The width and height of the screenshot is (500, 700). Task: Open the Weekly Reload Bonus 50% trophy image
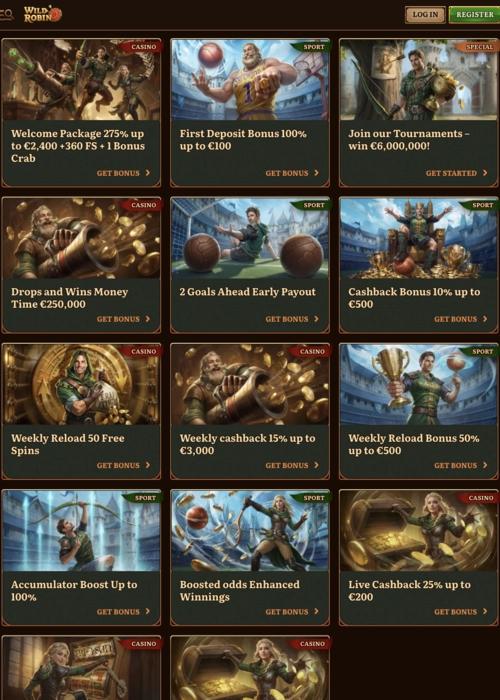click(x=419, y=384)
